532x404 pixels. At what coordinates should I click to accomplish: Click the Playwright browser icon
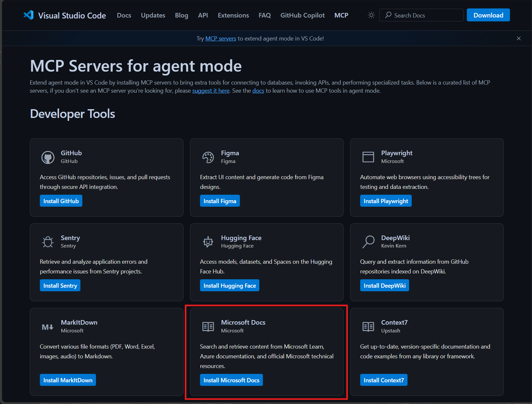pyautogui.click(x=368, y=157)
